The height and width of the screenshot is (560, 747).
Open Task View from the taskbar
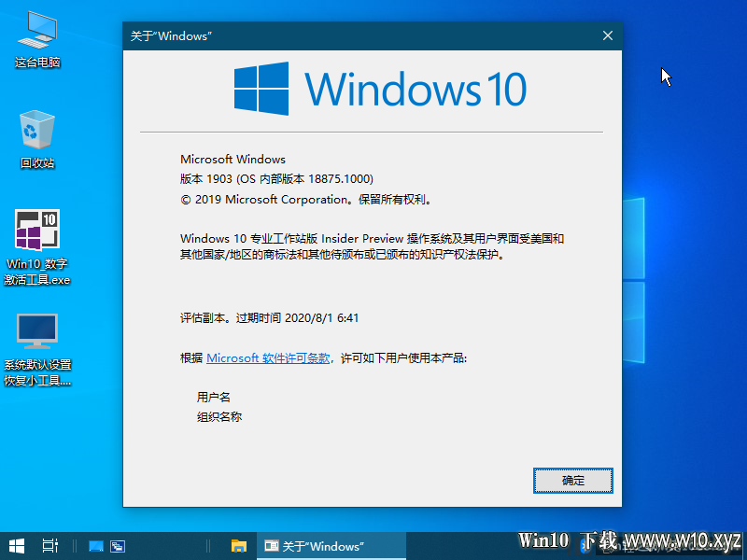(x=50, y=546)
